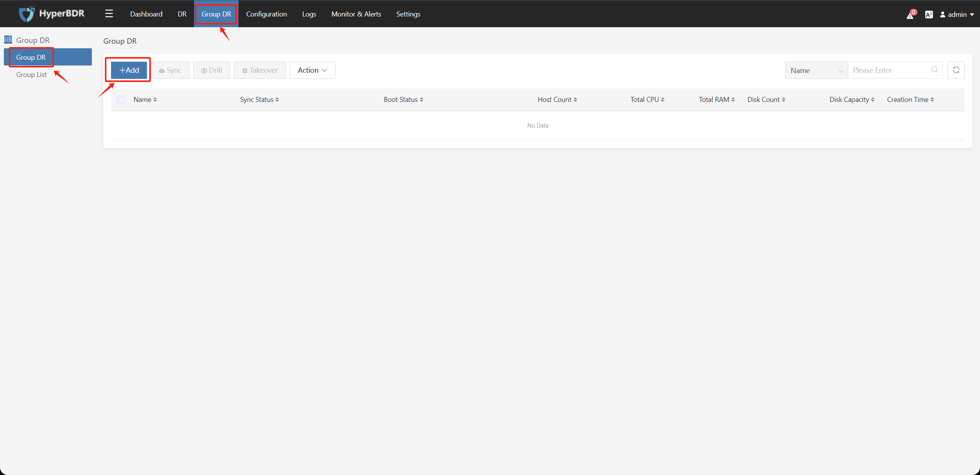This screenshot has height=475, width=980.
Task: Open the Monitor & Alerts menu
Action: pyautogui.click(x=356, y=14)
